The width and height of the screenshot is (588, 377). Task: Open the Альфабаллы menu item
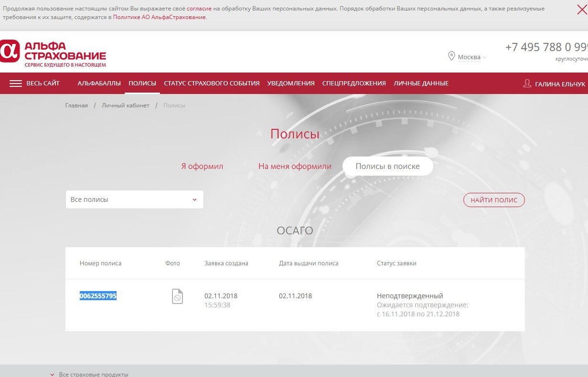99,84
